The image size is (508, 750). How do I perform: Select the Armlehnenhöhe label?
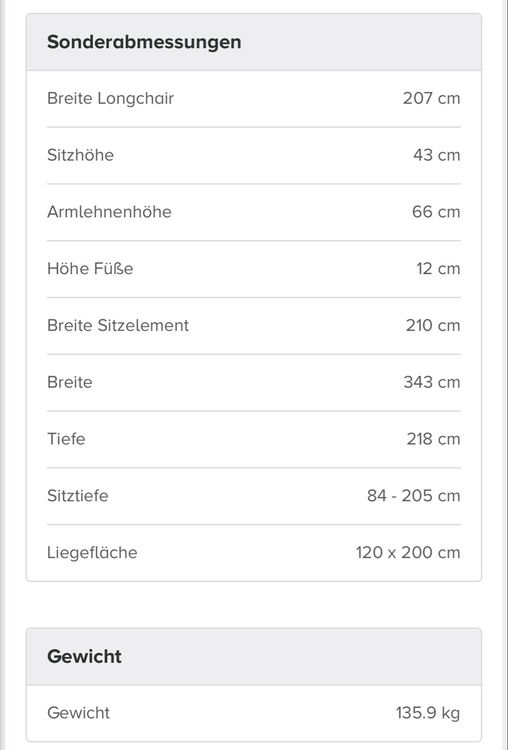coord(109,212)
